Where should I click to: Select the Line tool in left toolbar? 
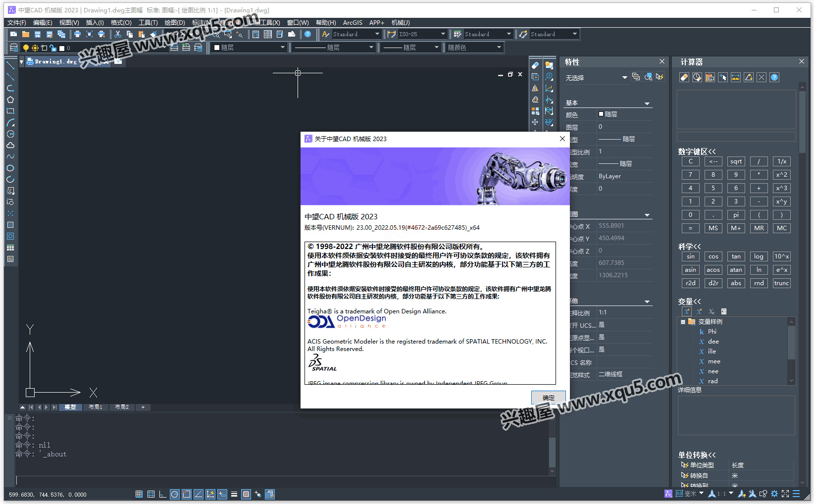click(10, 65)
